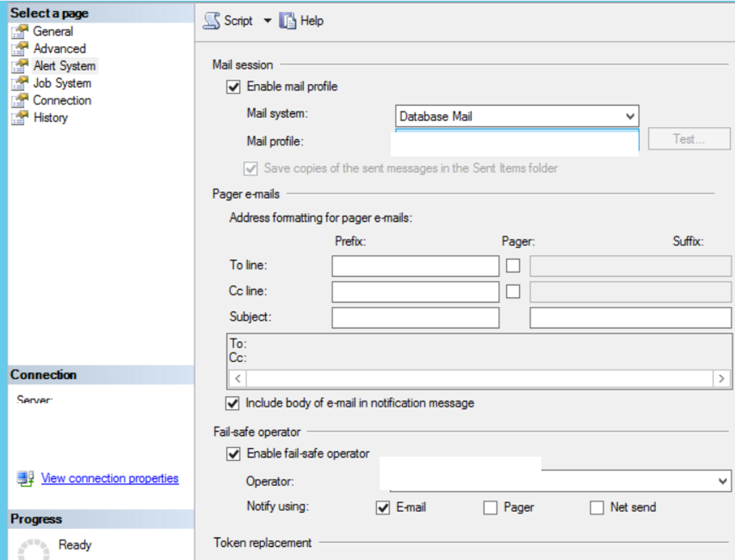The height and width of the screenshot is (560, 735).
Task: Click the History page icon
Action: point(20,118)
